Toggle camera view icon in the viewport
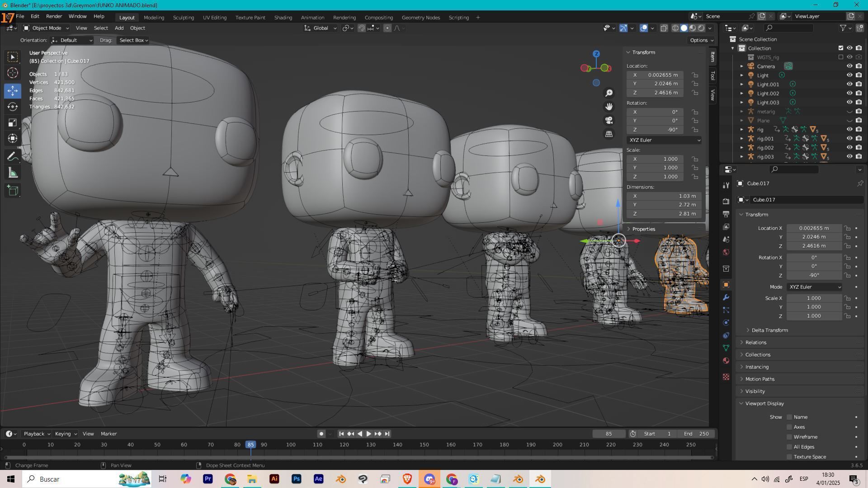868x488 pixels. pos(609,120)
